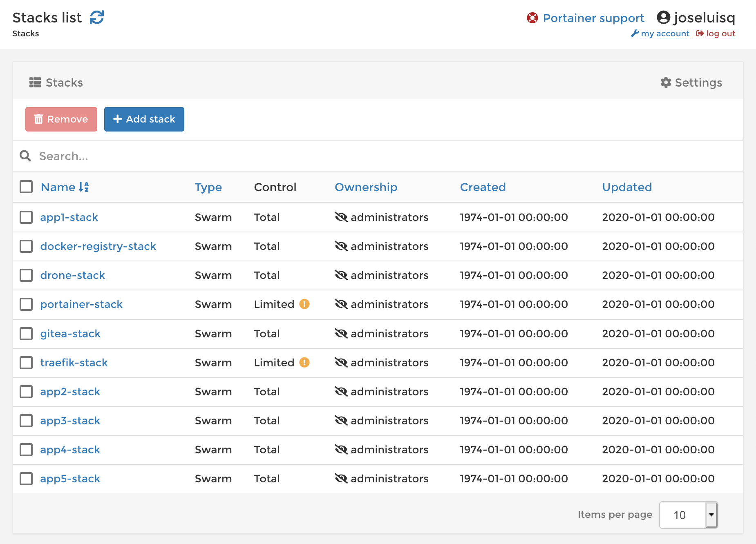Refresh the stacks list

click(x=97, y=17)
